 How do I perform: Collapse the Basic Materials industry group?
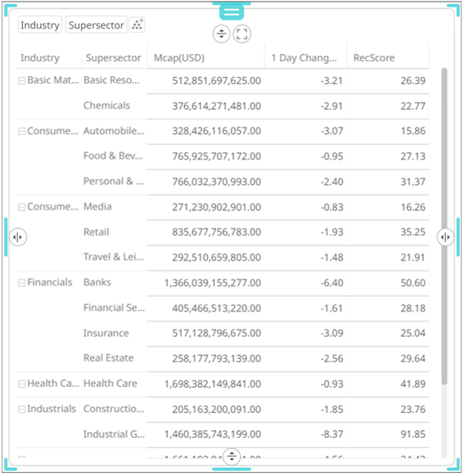pyautogui.click(x=21, y=80)
